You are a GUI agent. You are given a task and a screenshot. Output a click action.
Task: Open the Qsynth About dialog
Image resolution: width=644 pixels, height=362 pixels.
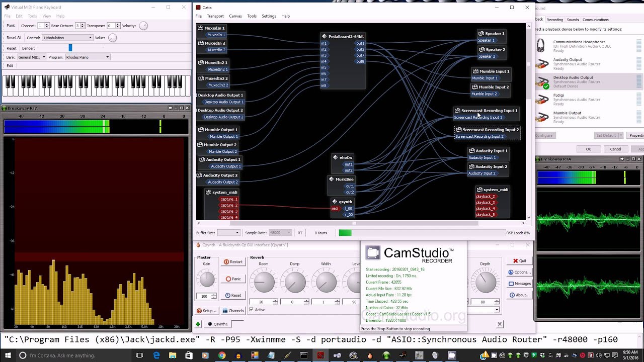(x=520, y=295)
